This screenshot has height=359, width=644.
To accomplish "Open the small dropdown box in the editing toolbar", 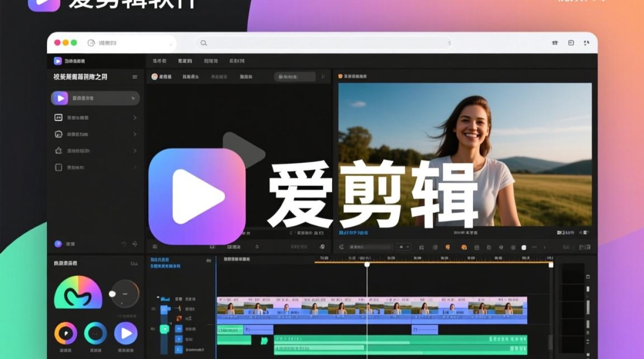I will [x=403, y=247].
